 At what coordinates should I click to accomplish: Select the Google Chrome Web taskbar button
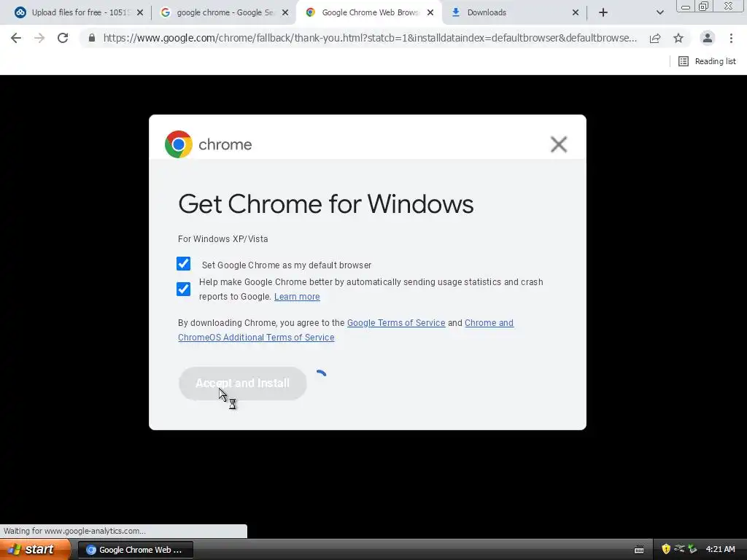tap(135, 550)
